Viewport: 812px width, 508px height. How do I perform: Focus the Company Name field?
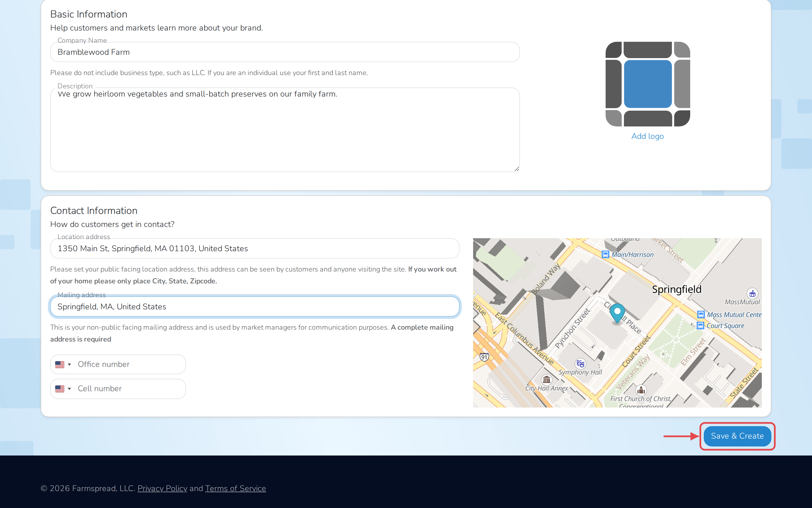pyautogui.click(x=285, y=52)
